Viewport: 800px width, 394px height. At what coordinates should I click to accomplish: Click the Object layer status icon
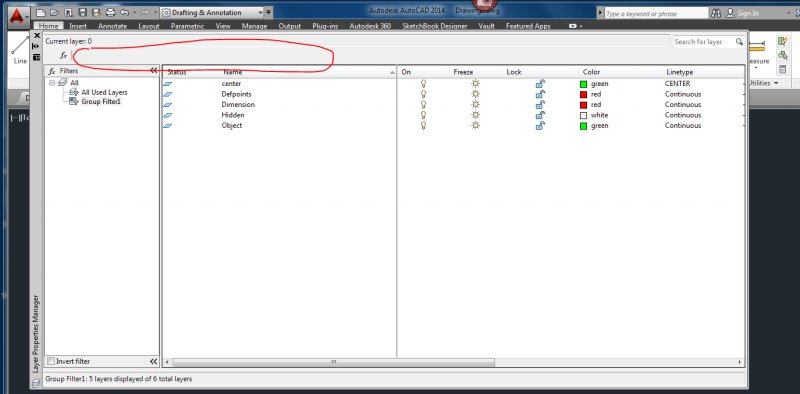point(167,126)
